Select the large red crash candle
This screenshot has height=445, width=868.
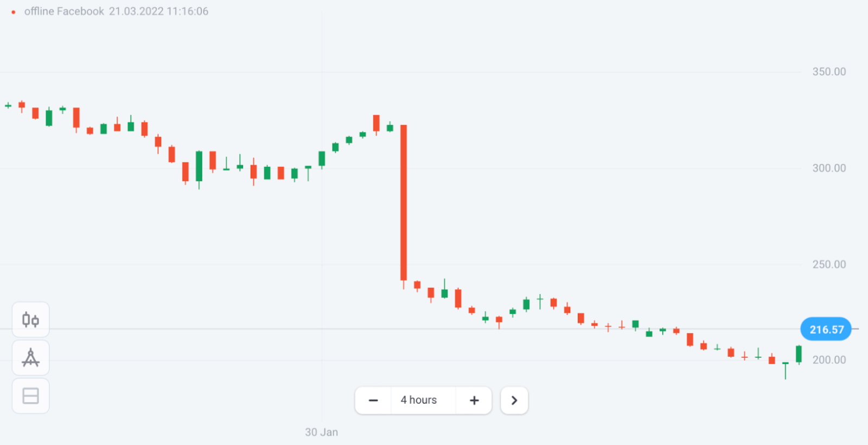404,203
